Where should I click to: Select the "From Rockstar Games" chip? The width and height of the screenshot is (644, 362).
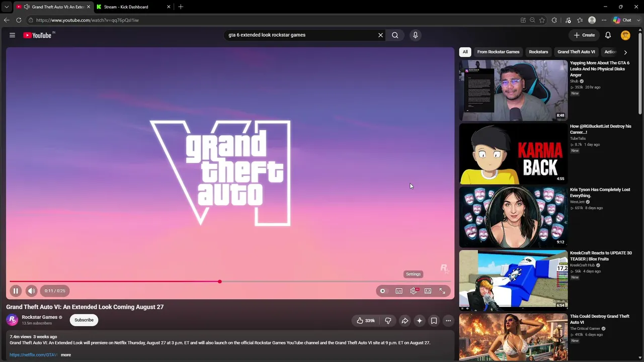click(498, 52)
